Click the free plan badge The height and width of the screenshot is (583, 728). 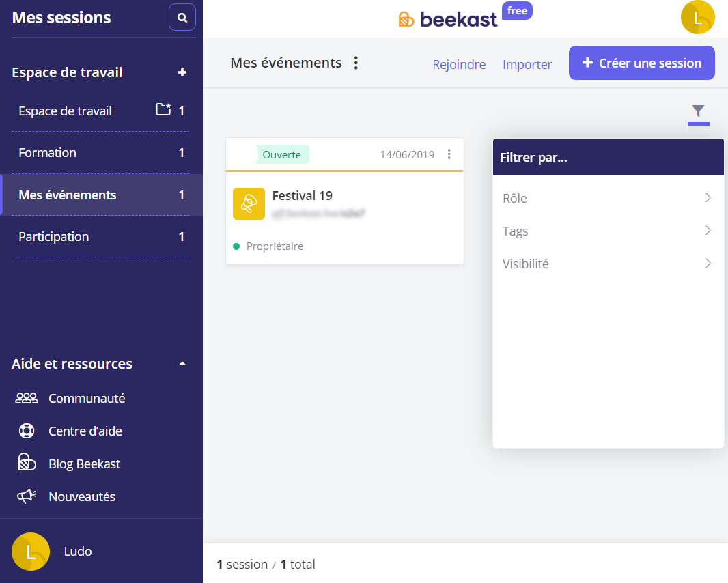517,11
